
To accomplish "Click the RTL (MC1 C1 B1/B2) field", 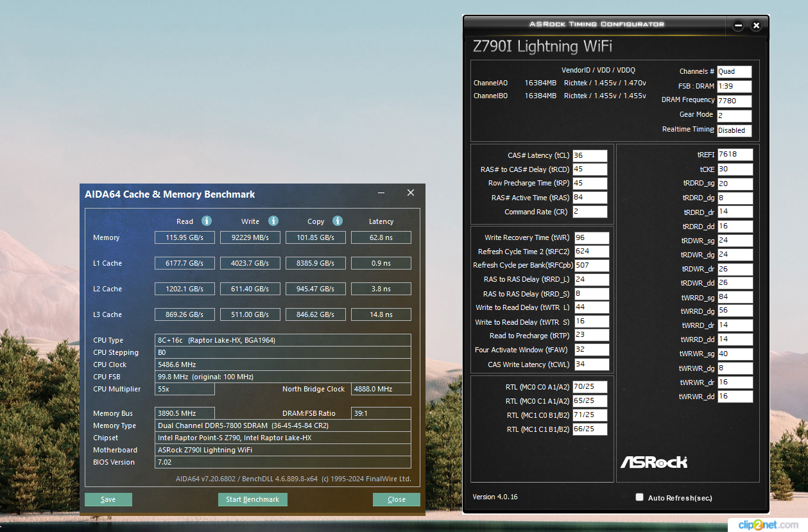I will click(589, 429).
